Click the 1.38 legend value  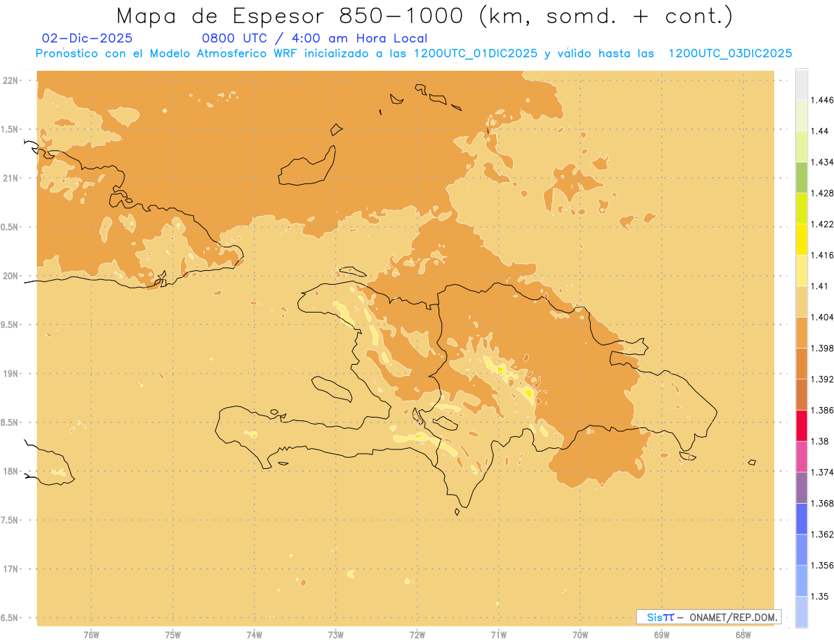819,441
